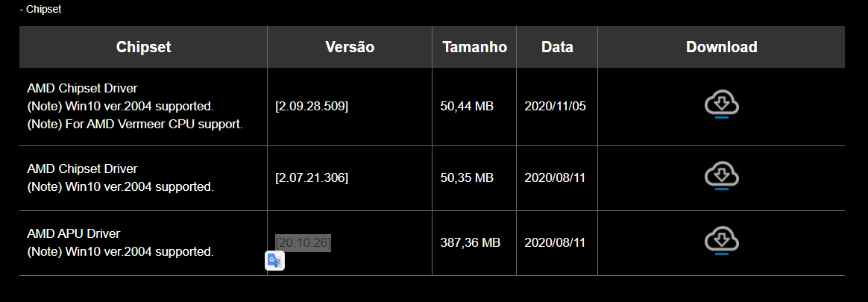Download AMD Chipset Driver version 2.07.21.306
The height and width of the screenshot is (302, 868).
click(x=721, y=177)
